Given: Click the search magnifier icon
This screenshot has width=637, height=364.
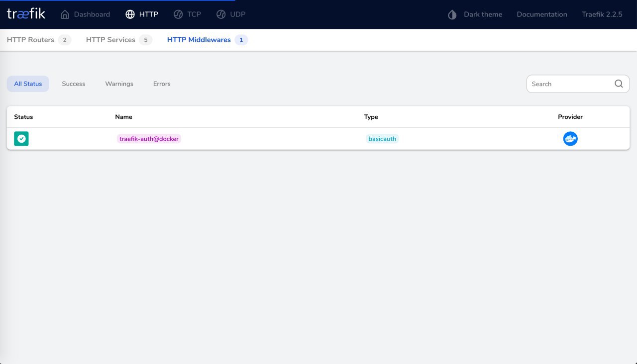Looking at the screenshot, I should (619, 84).
